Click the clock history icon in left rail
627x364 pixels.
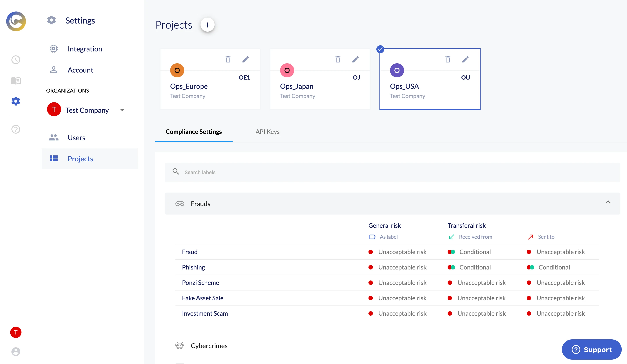(16, 60)
